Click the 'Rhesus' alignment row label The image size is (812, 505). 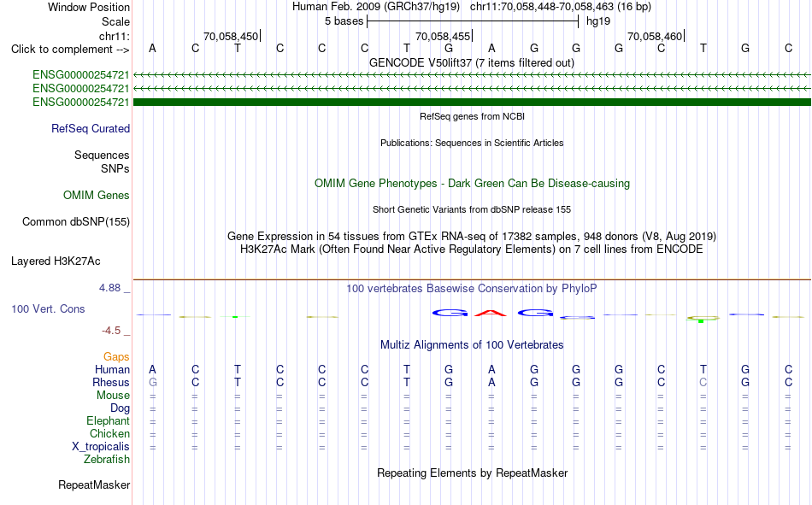coord(111,382)
